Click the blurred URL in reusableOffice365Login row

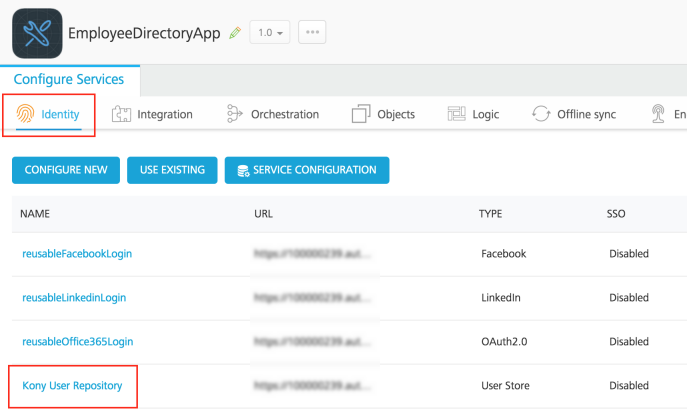point(312,341)
